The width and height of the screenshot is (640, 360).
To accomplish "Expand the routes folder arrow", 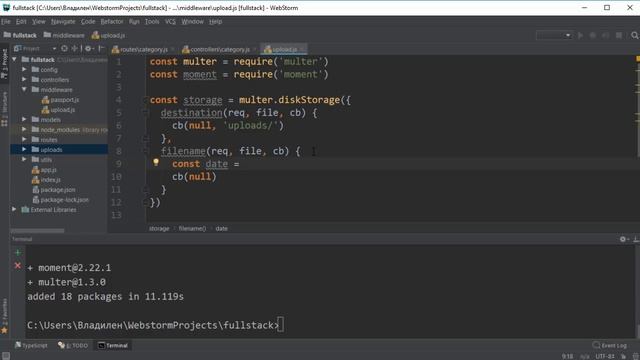I will [24, 140].
